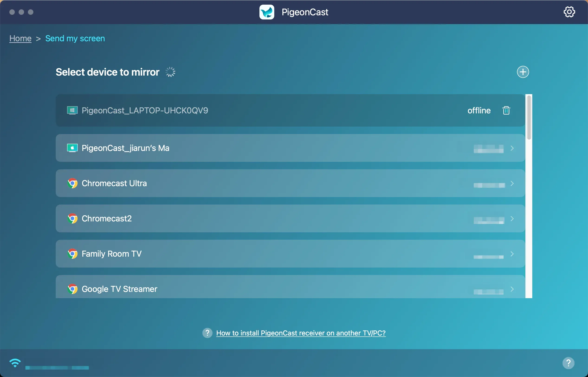Viewport: 588px width, 377px height.
Task: Delete the offline PigeonCast_LAPTOP-UHCK0QV9 device
Action: [x=506, y=110]
